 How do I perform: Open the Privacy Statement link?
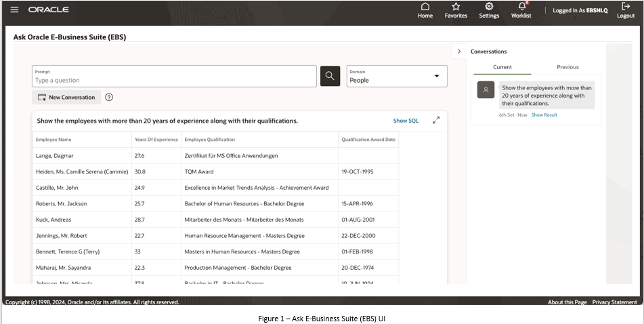[x=614, y=302]
